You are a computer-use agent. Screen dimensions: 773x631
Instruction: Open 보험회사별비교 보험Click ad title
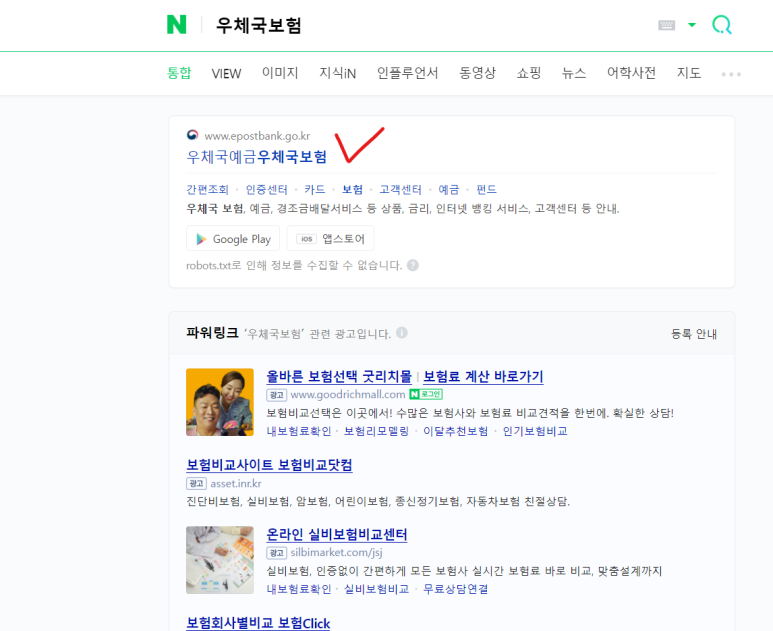pyautogui.click(x=258, y=623)
